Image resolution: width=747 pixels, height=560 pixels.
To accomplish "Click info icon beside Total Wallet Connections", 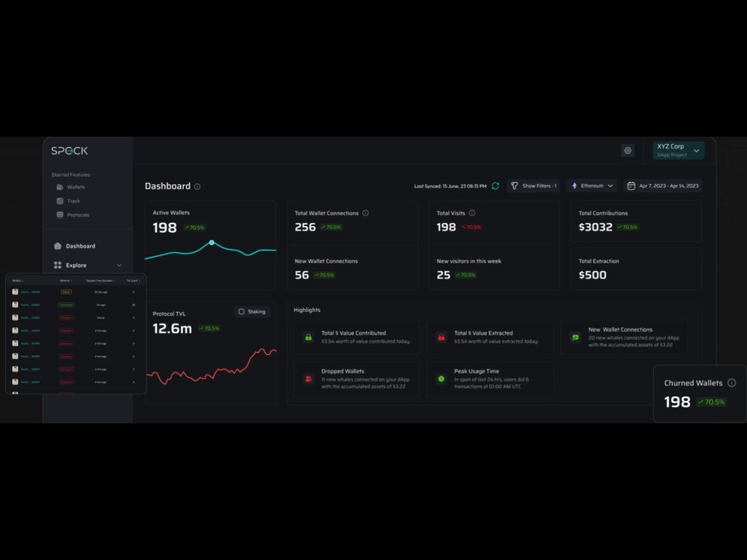I will pyautogui.click(x=365, y=214).
